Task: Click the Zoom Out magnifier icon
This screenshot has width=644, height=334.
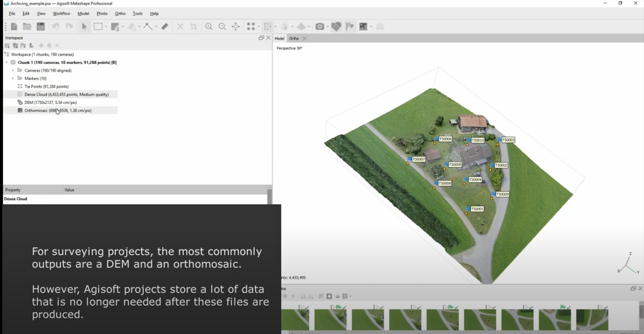Action: tap(222, 27)
